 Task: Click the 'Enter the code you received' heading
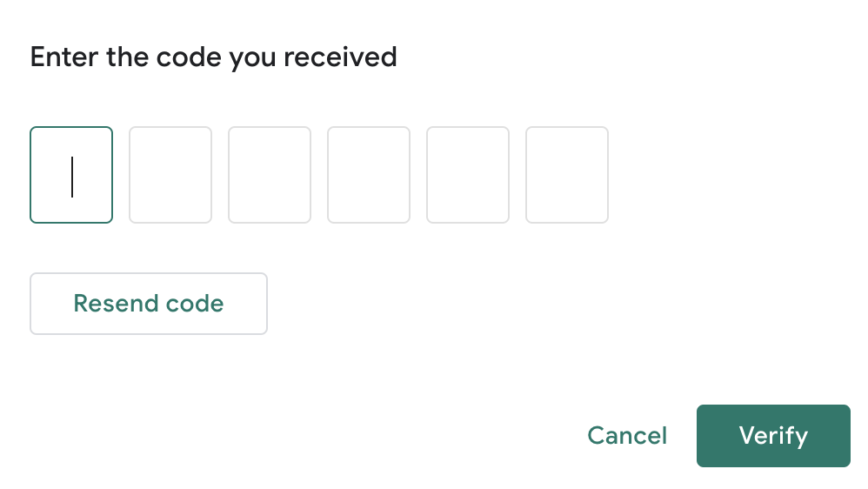tap(214, 57)
